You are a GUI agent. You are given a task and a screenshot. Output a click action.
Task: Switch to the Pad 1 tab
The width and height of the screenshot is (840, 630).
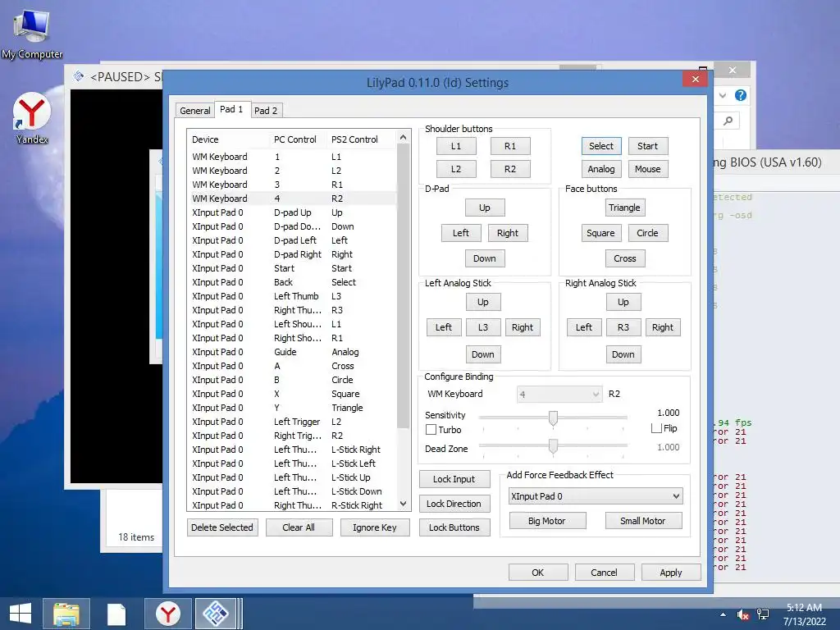(231, 109)
